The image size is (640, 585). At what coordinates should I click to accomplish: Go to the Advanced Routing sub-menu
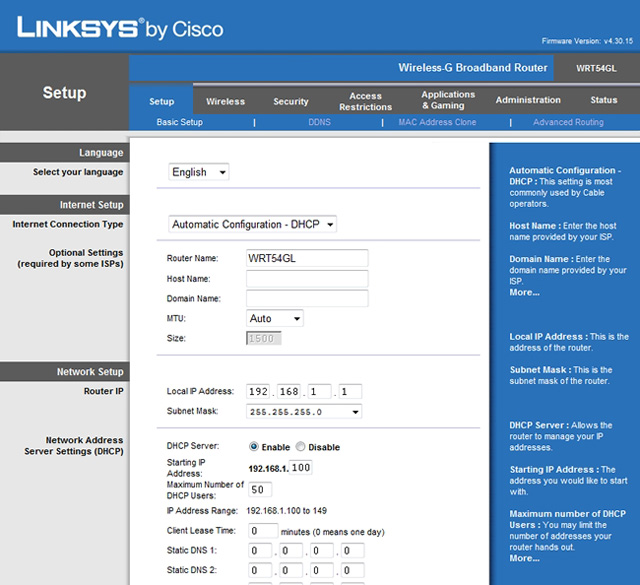pos(568,123)
